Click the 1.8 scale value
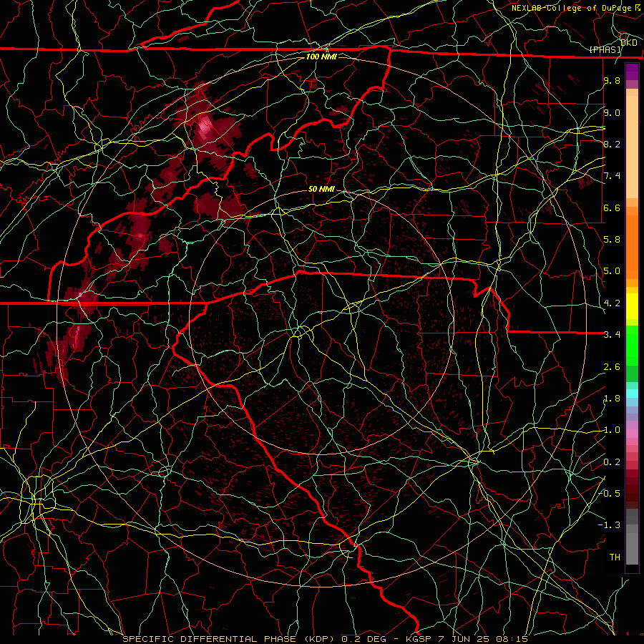This screenshot has width=644, height=644. pyautogui.click(x=612, y=399)
